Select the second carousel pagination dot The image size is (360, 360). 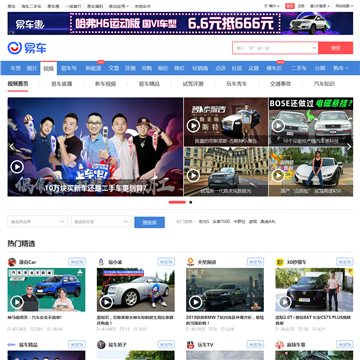click(x=191, y=202)
